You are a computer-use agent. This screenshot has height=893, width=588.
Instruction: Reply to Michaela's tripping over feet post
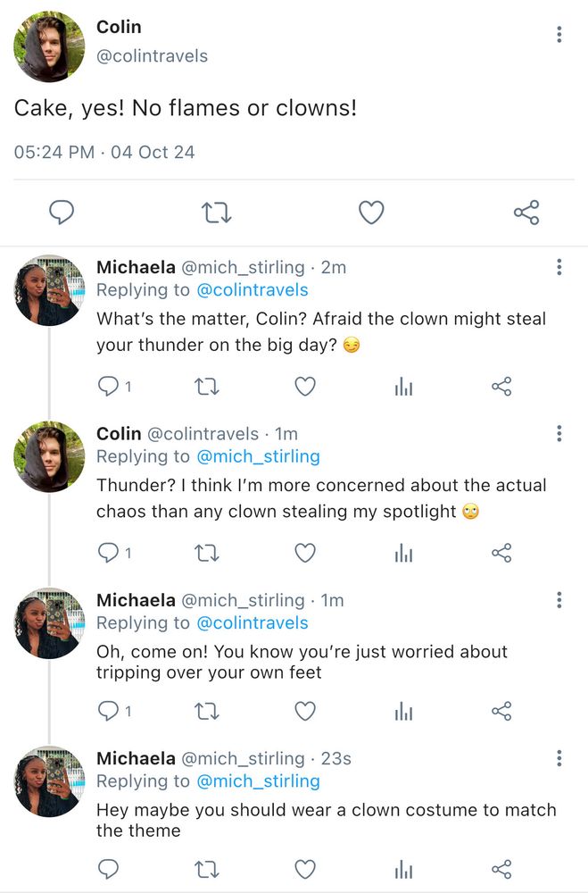click(108, 711)
